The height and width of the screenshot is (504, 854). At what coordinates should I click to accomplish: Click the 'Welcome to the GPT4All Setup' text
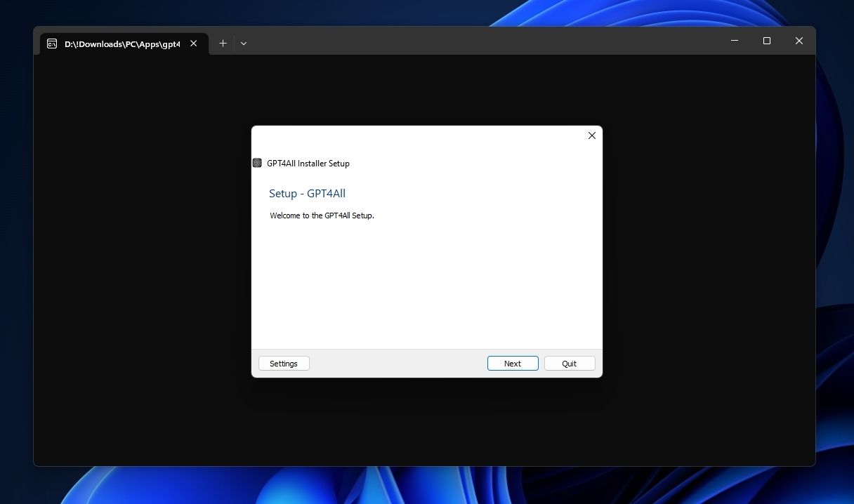(322, 215)
